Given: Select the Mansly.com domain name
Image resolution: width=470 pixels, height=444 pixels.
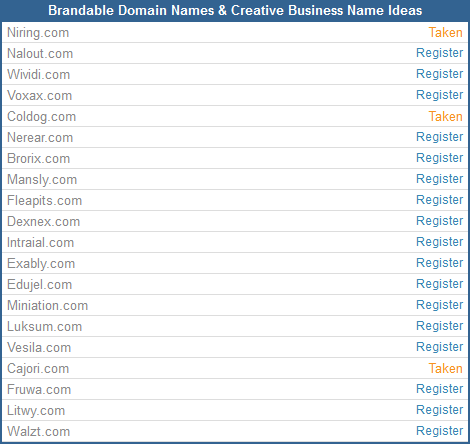Looking at the screenshot, I should (x=42, y=180).
